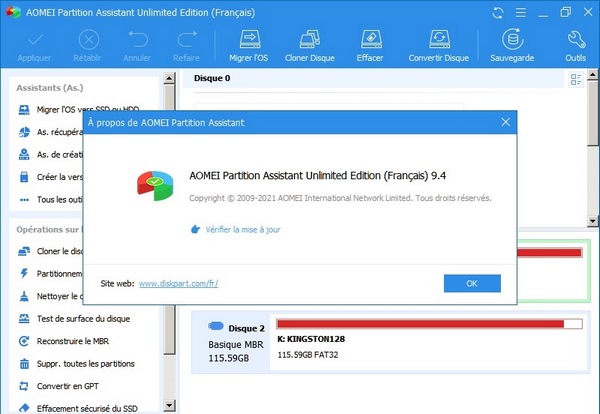Click the Créer la version sidebar icon
The image size is (600, 414).
tap(24, 177)
